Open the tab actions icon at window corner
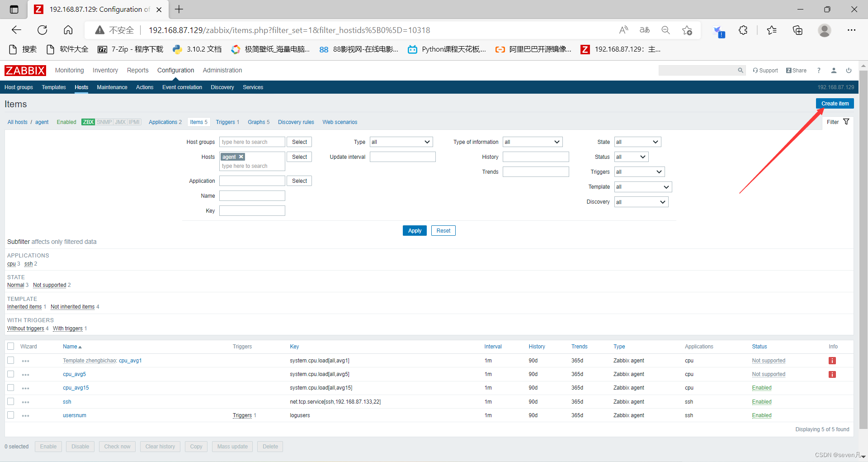 tap(14, 9)
